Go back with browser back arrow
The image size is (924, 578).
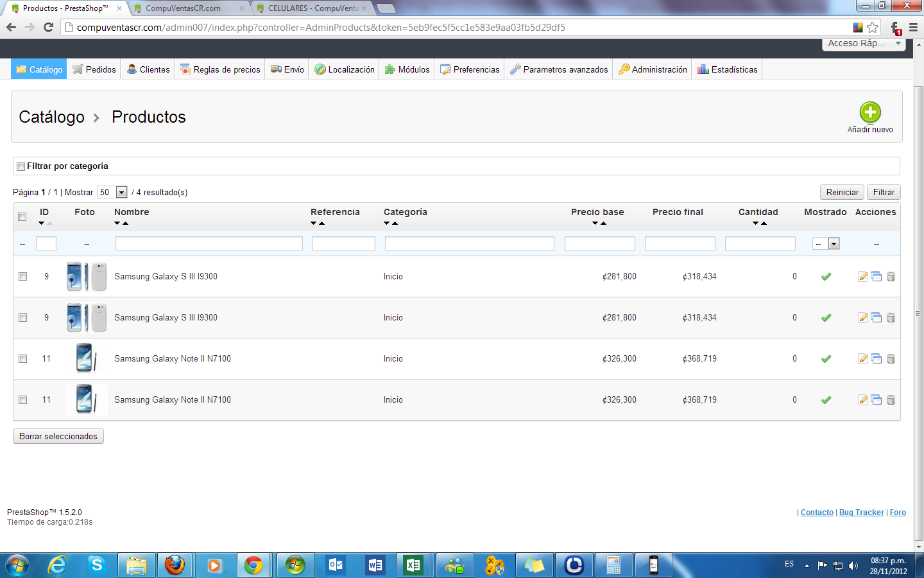click(x=11, y=27)
